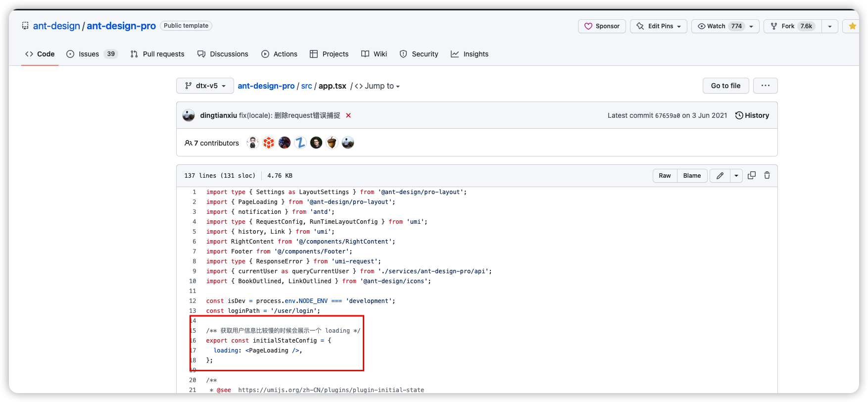Copy raw contents with the copy icon
The width and height of the screenshot is (868, 402).
click(752, 175)
